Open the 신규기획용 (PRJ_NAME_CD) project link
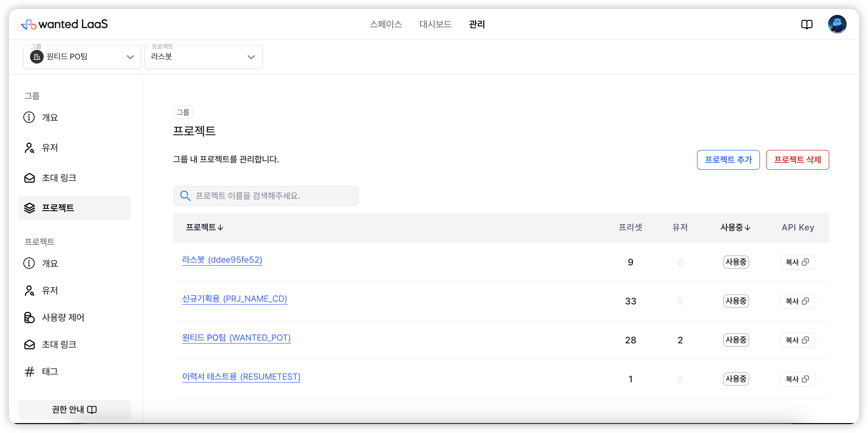This screenshot has width=868, height=433. [235, 299]
